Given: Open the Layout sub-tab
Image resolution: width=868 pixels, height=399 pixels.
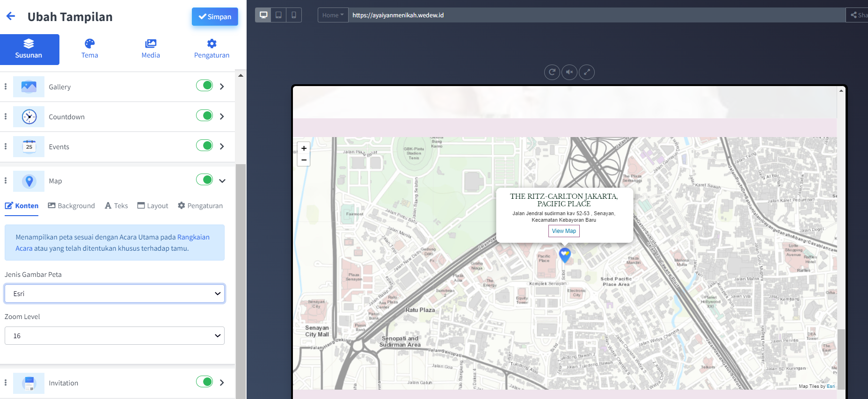Looking at the screenshot, I should pos(153,206).
